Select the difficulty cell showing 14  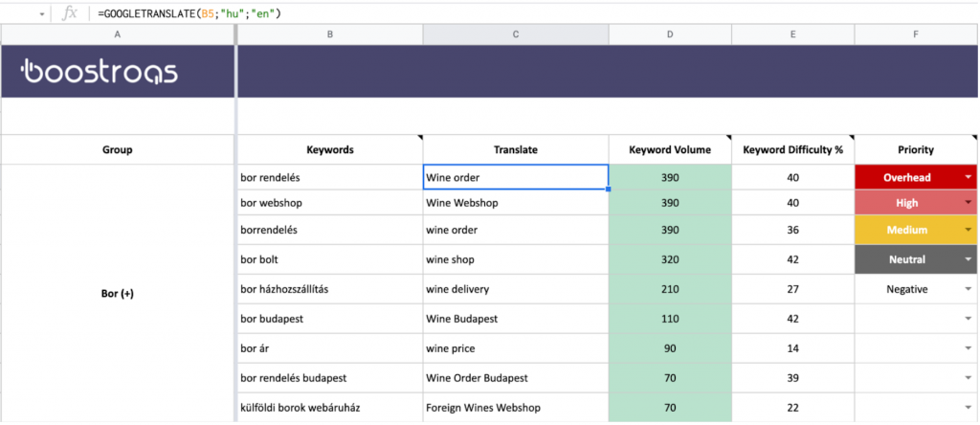[792, 348]
